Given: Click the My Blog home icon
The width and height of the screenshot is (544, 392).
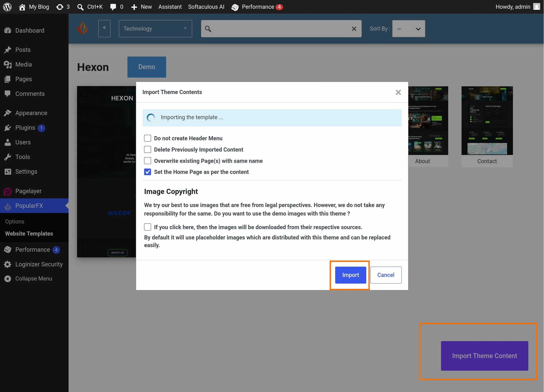Looking at the screenshot, I should coord(22,7).
